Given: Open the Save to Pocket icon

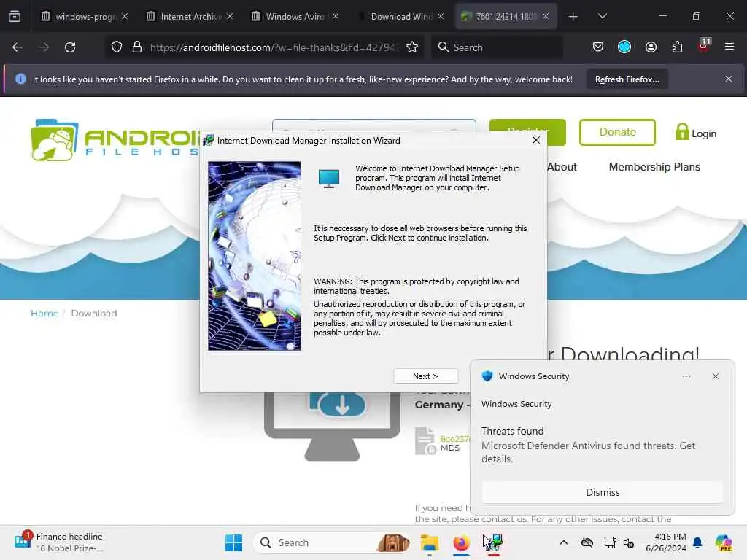Looking at the screenshot, I should [598, 47].
